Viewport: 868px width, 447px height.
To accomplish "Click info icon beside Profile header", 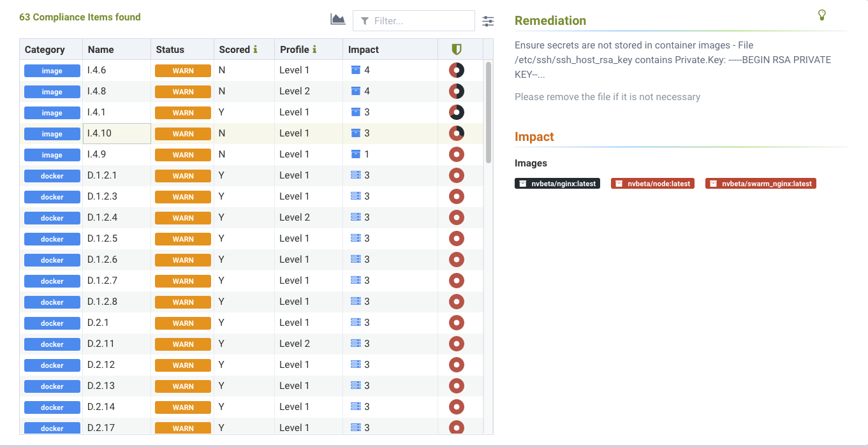I will point(314,49).
